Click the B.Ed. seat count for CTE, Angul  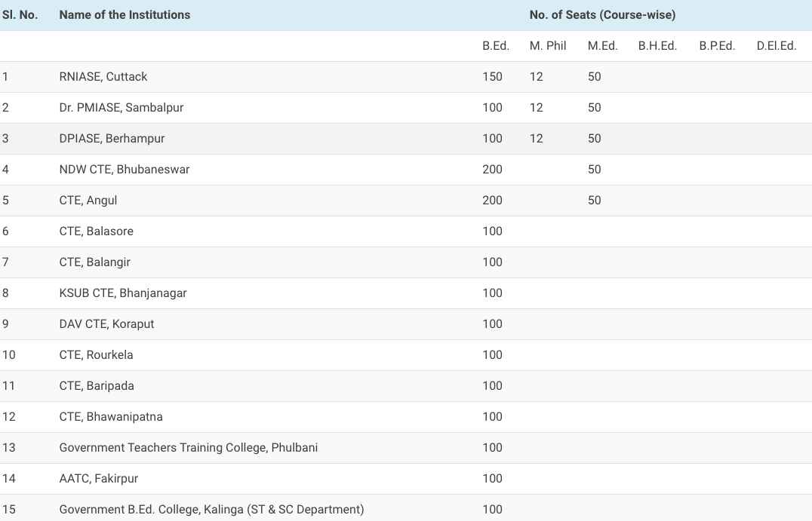click(x=492, y=201)
